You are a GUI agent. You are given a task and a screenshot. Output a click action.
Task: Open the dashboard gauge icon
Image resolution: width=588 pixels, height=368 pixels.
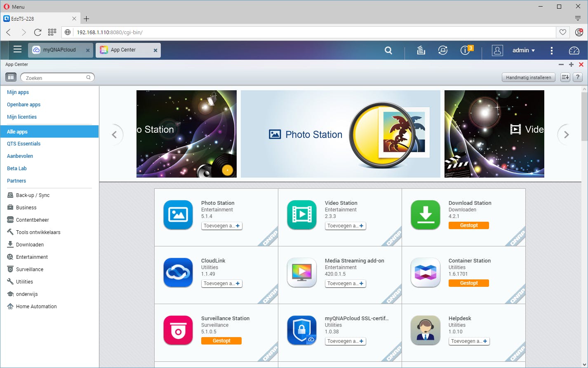[574, 50]
